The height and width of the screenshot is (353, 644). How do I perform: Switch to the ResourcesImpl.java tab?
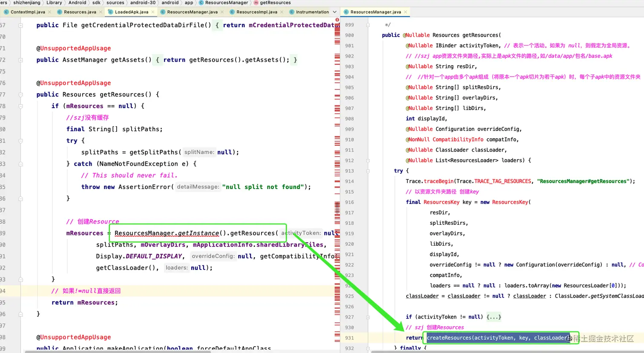pos(257,12)
